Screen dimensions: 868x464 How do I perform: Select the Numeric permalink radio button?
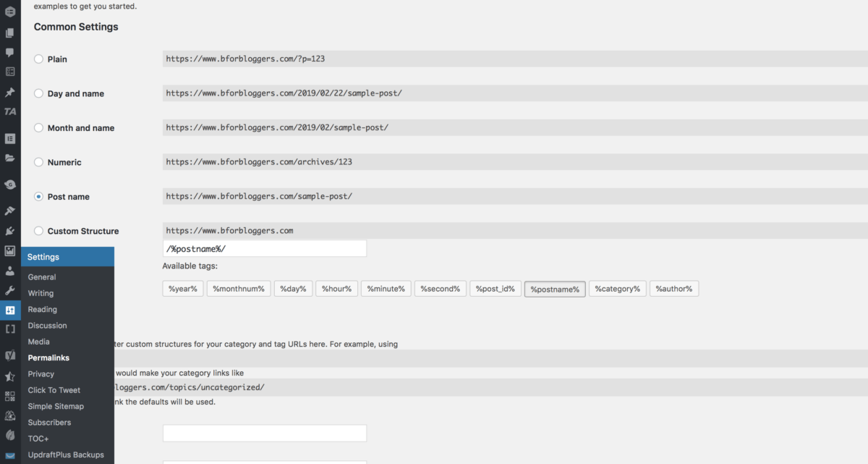click(39, 162)
